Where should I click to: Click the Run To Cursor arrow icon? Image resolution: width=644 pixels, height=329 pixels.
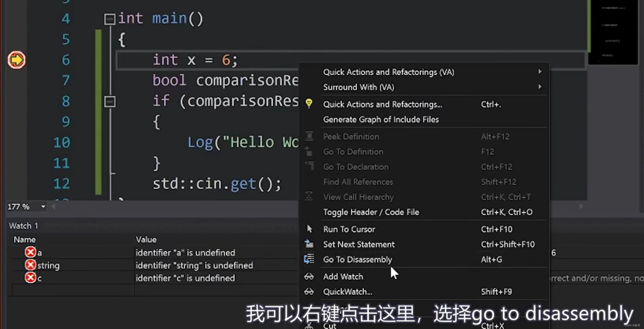click(309, 229)
